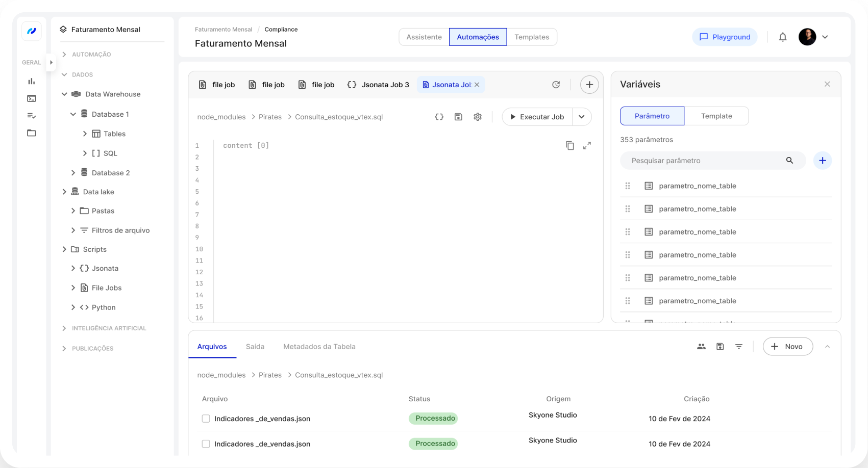Open the job settings gear icon
This screenshot has width=868, height=468.
477,117
